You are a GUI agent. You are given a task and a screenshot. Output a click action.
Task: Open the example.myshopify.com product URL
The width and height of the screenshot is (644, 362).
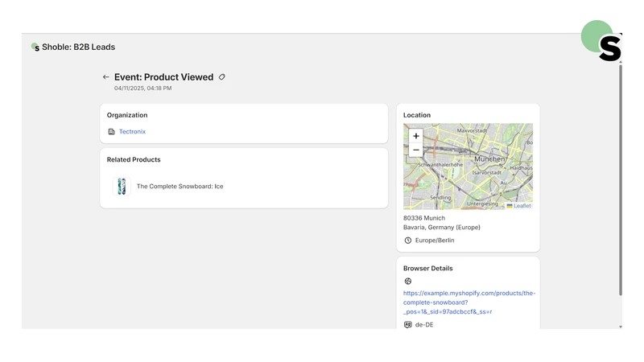[x=469, y=302]
